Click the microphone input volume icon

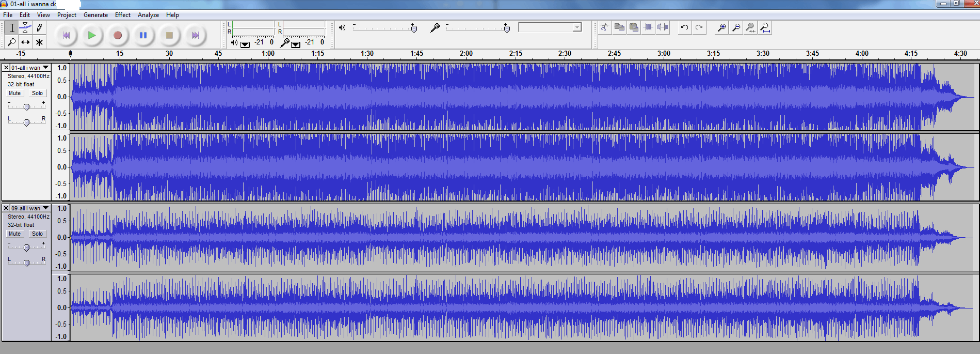coord(435,27)
